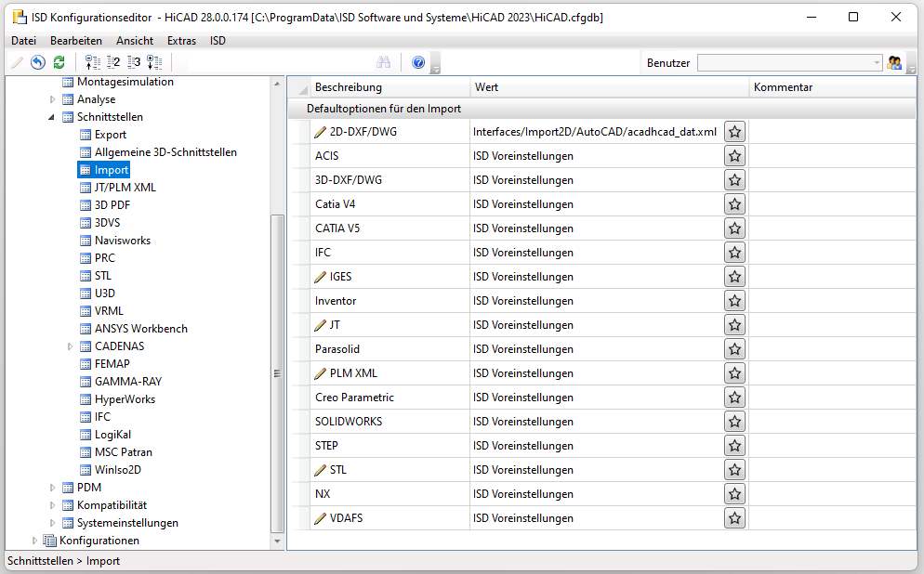Click the acadhcad_dat.xml value cell
This screenshot has width=924, height=574.
click(x=595, y=132)
